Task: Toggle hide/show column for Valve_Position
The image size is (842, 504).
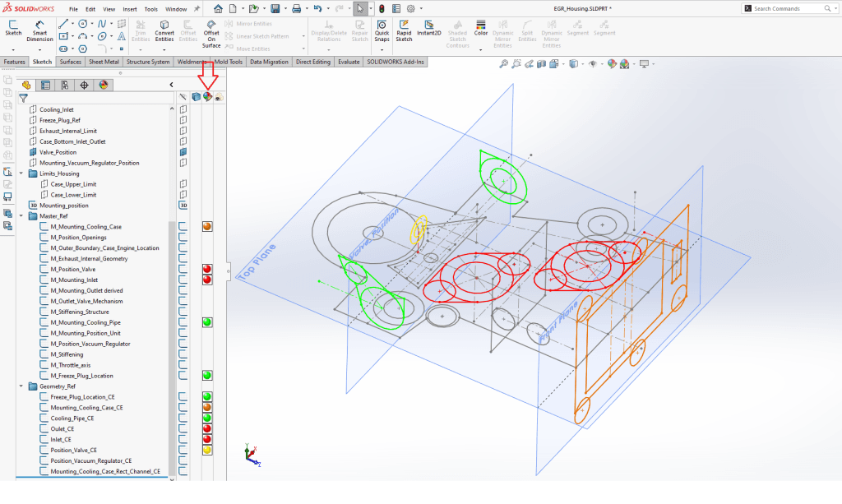Action: [x=183, y=152]
